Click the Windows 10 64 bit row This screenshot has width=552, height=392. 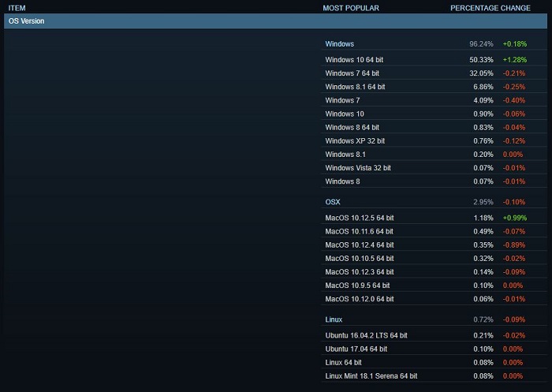click(434, 59)
